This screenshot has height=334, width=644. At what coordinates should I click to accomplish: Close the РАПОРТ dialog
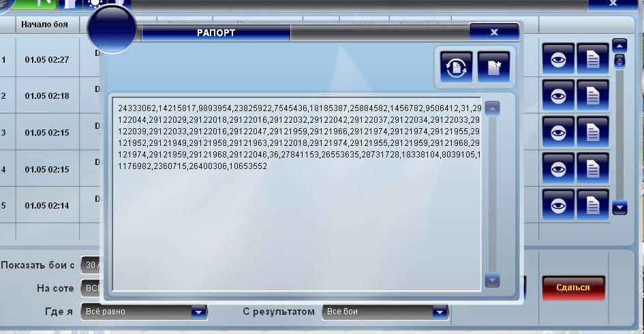pos(494,32)
